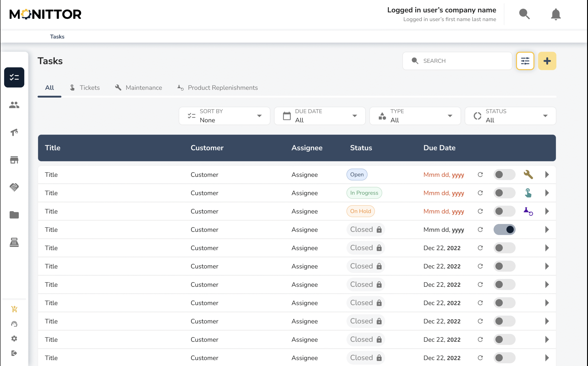This screenshot has width=588, height=366.
Task: Click the notification bell icon
Action: pos(556,14)
